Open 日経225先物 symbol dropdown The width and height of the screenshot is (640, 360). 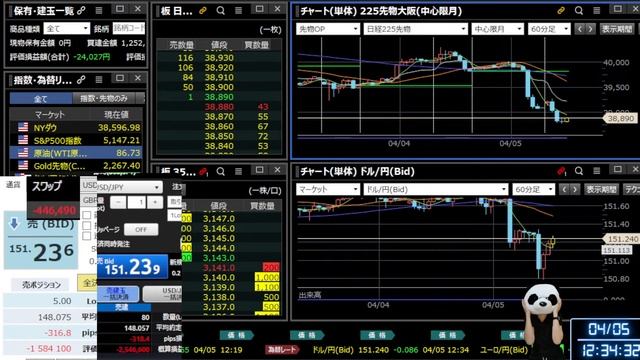416,29
